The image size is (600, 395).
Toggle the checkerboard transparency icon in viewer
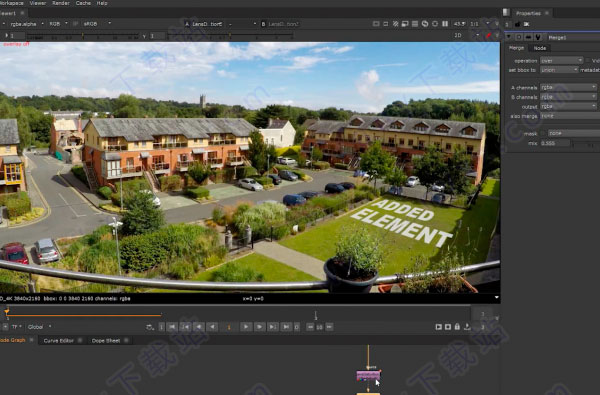click(395, 24)
